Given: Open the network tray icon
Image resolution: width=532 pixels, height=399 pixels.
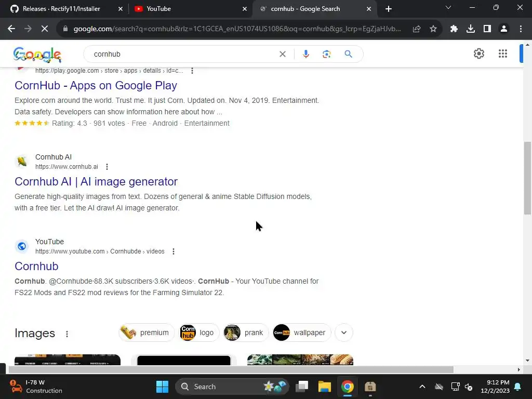Looking at the screenshot, I should [455, 387].
